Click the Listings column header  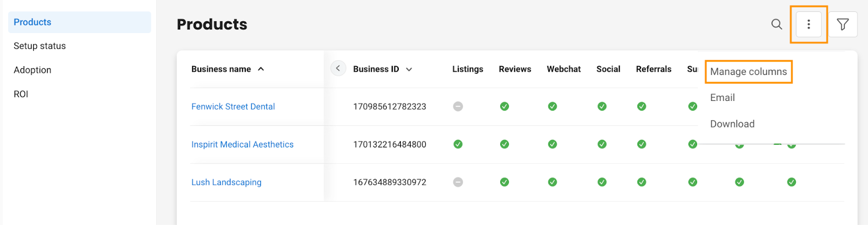point(468,69)
